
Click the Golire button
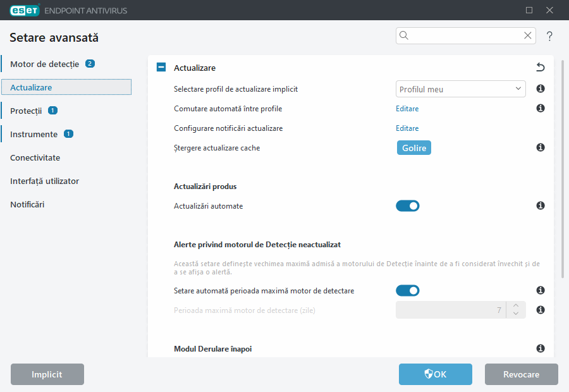click(x=413, y=148)
